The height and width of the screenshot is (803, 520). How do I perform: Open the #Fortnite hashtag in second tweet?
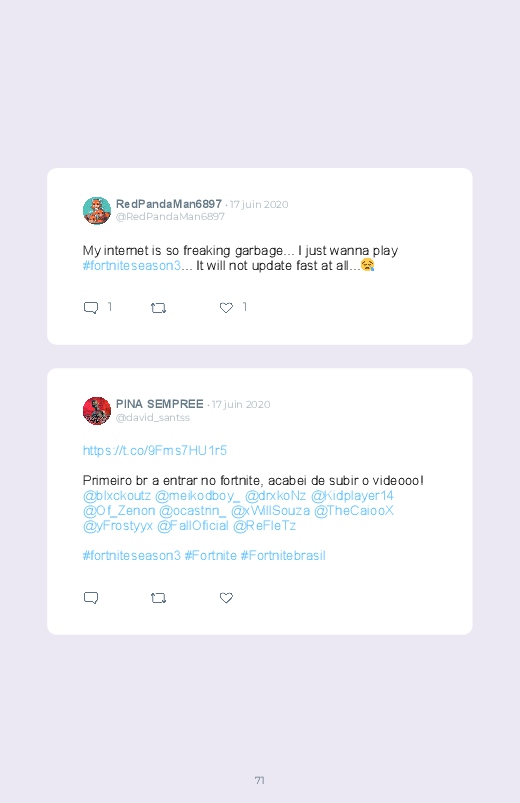pyautogui.click(x=211, y=555)
